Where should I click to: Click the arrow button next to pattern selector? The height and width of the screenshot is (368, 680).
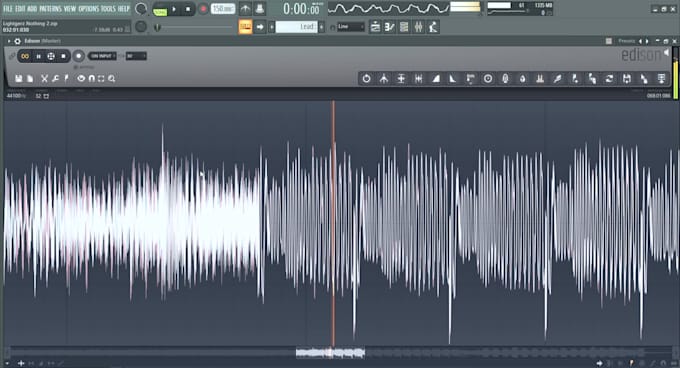point(260,27)
